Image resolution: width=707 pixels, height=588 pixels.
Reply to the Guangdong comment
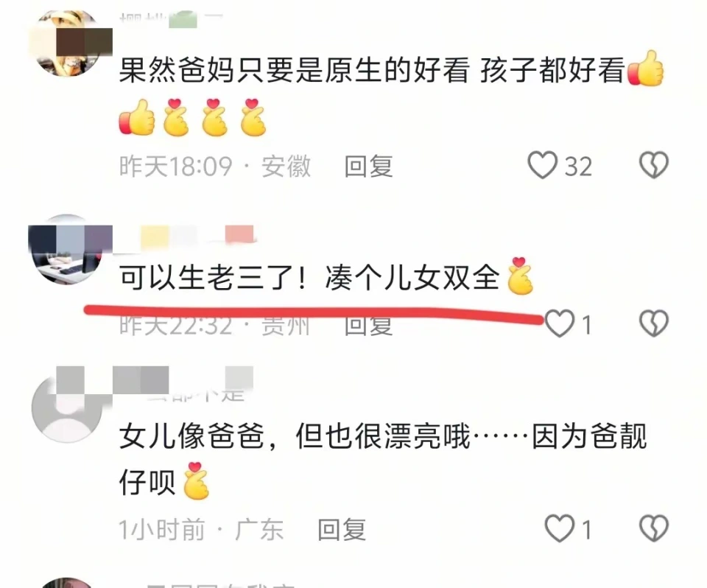coord(341,529)
